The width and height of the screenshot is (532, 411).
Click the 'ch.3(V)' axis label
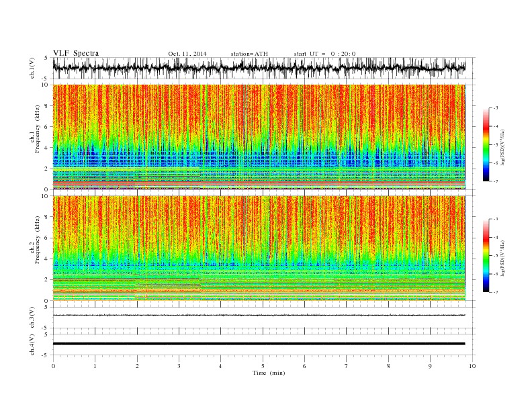click(32, 318)
